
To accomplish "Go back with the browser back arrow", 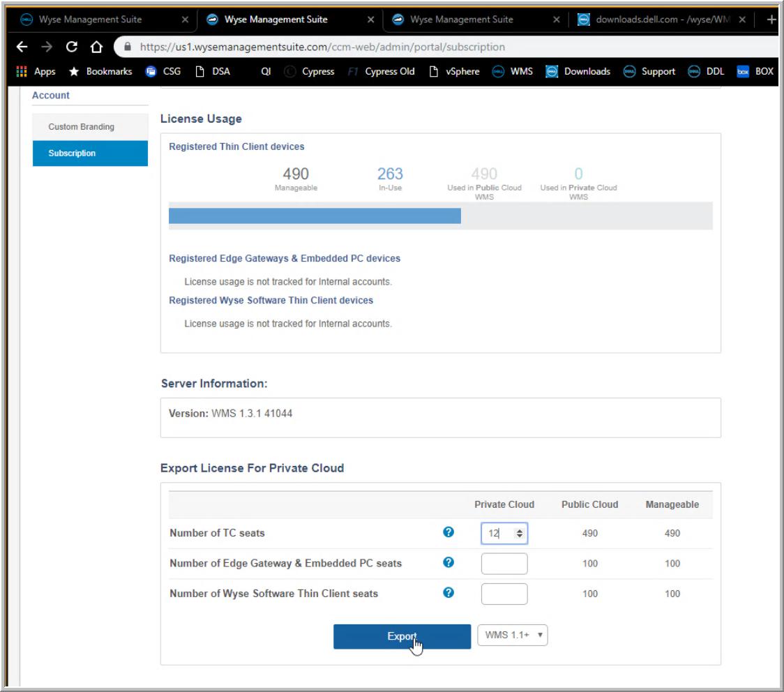I will tap(22, 47).
